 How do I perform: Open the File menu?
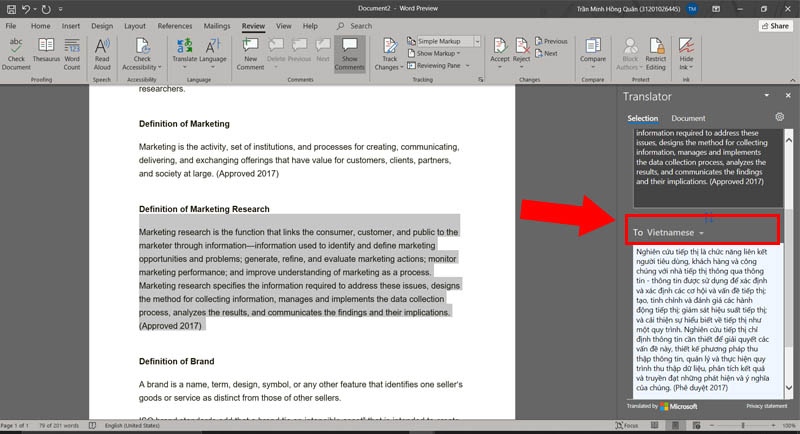11,26
